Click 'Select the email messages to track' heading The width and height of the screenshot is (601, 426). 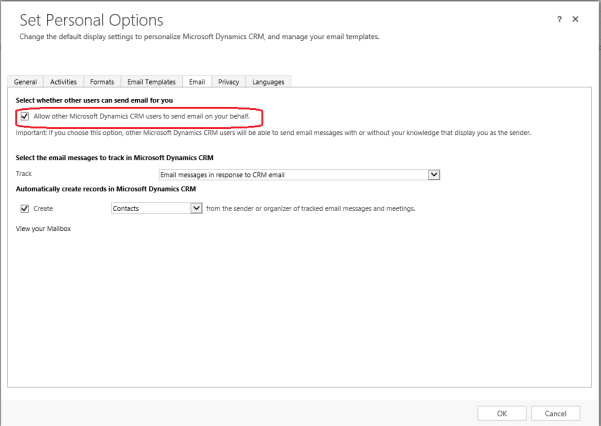pyautogui.click(x=115, y=158)
